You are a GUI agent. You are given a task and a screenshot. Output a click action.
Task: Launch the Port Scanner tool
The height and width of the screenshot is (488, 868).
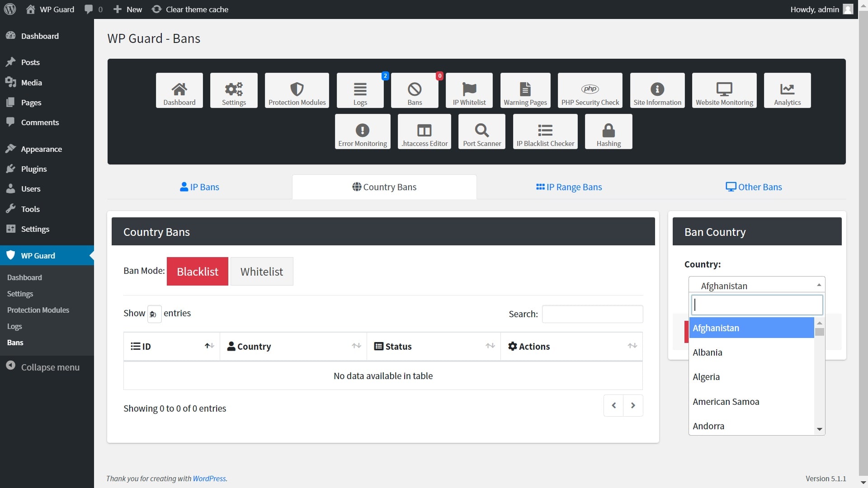pos(481,131)
